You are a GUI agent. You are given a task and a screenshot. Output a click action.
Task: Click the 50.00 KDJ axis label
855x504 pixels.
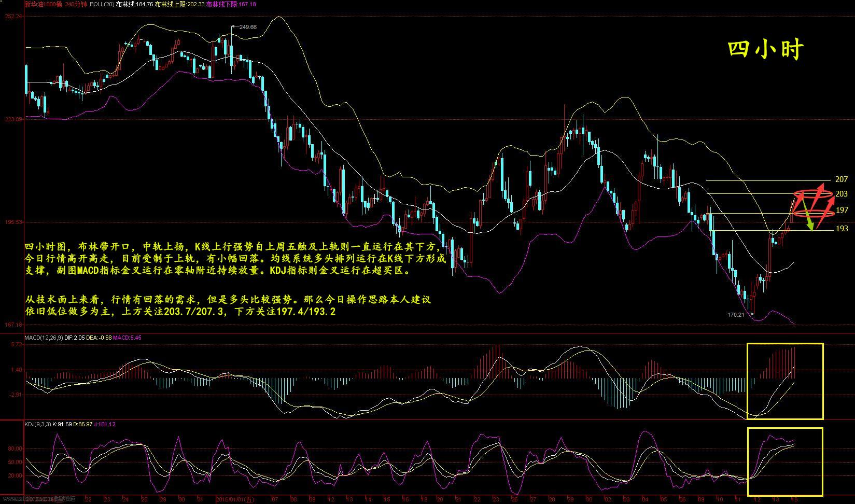click(x=16, y=462)
